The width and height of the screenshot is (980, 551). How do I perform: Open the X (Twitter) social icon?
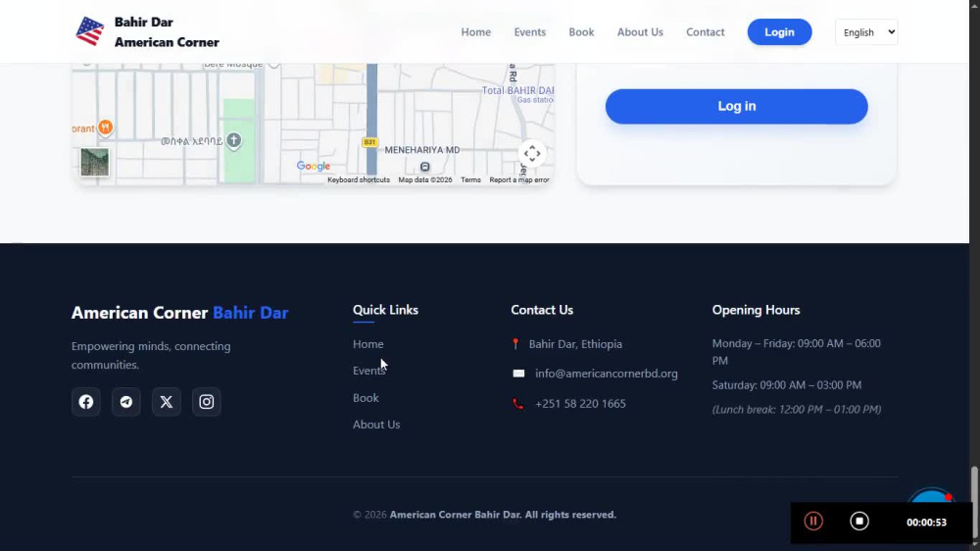tap(167, 402)
